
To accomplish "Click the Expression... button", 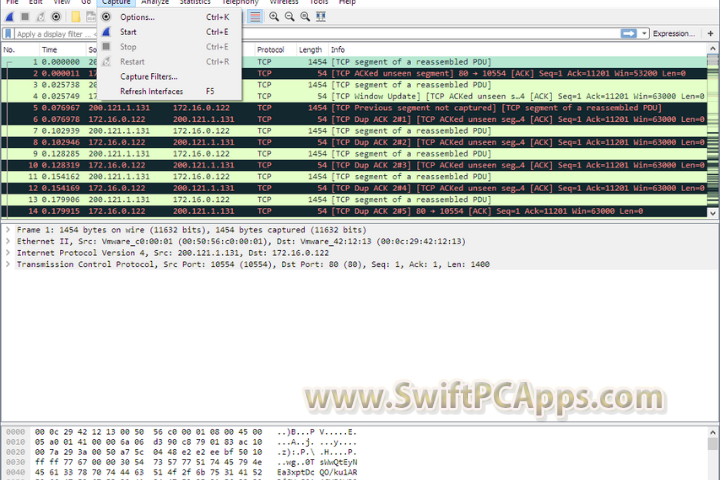I will [x=673, y=34].
